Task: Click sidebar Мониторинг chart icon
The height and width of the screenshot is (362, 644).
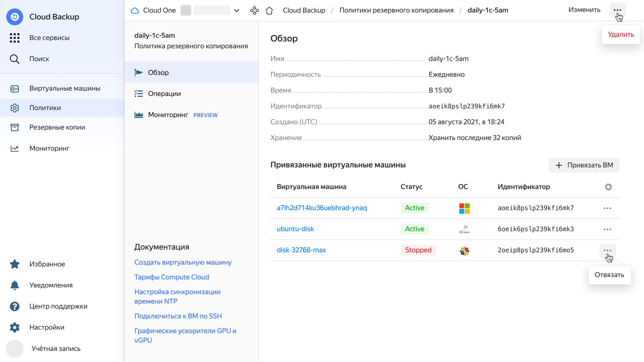Action: tap(15, 148)
